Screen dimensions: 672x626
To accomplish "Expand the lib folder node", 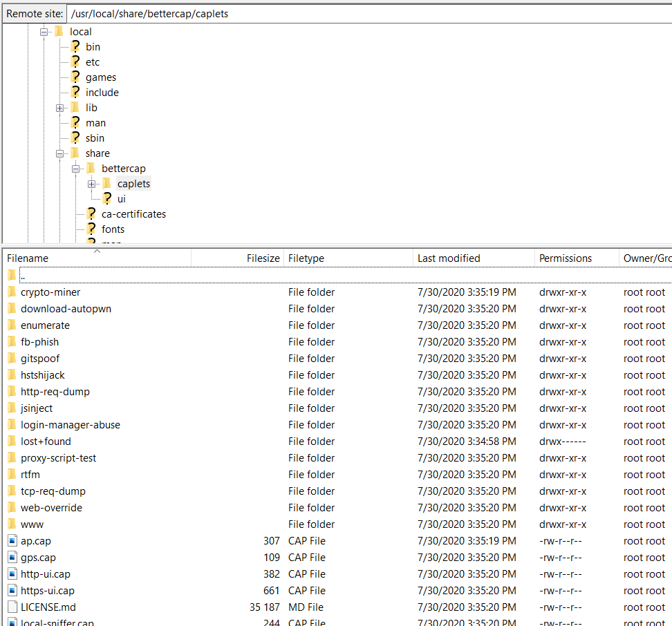I will pyautogui.click(x=59, y=108).
